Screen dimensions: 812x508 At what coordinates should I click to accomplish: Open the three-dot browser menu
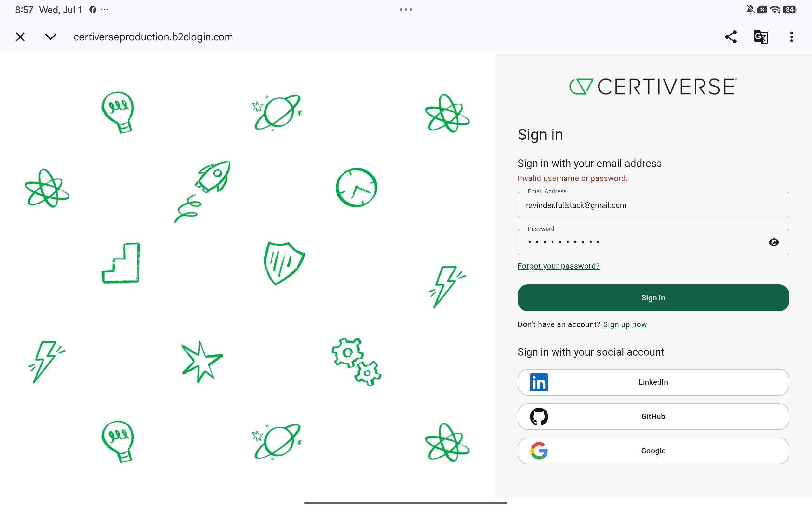click(791, 37)
